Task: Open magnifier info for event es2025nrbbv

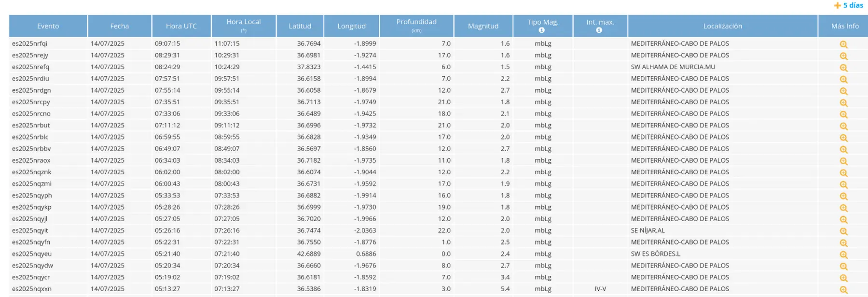Action: click(x=843, y=150)
